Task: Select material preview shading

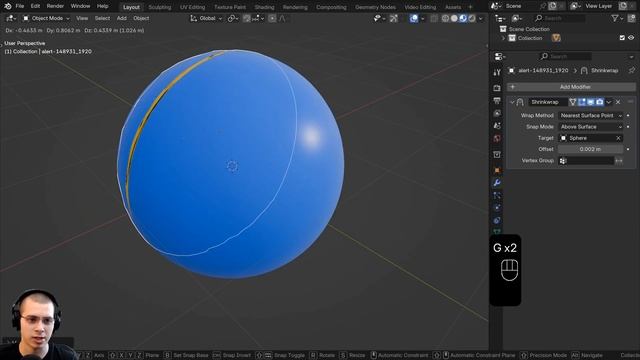Action: [x=463, y=18]
